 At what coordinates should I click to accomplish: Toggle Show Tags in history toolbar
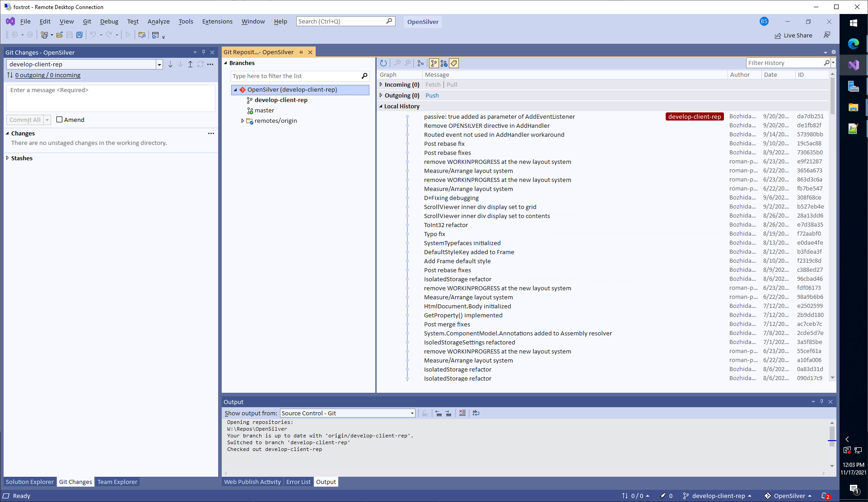click(454, 63)
